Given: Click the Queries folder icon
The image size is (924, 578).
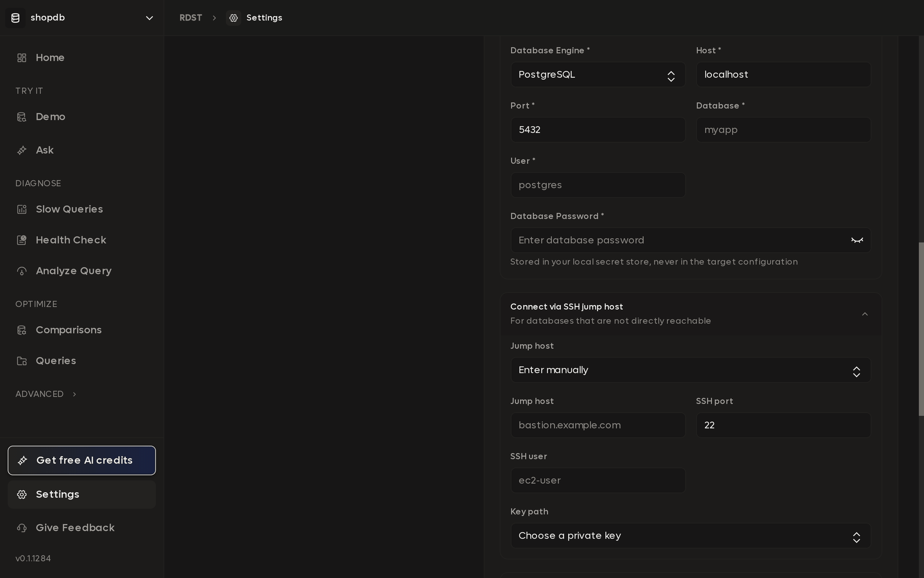Looking at the screenshot, I should click(x=22, y=361).
